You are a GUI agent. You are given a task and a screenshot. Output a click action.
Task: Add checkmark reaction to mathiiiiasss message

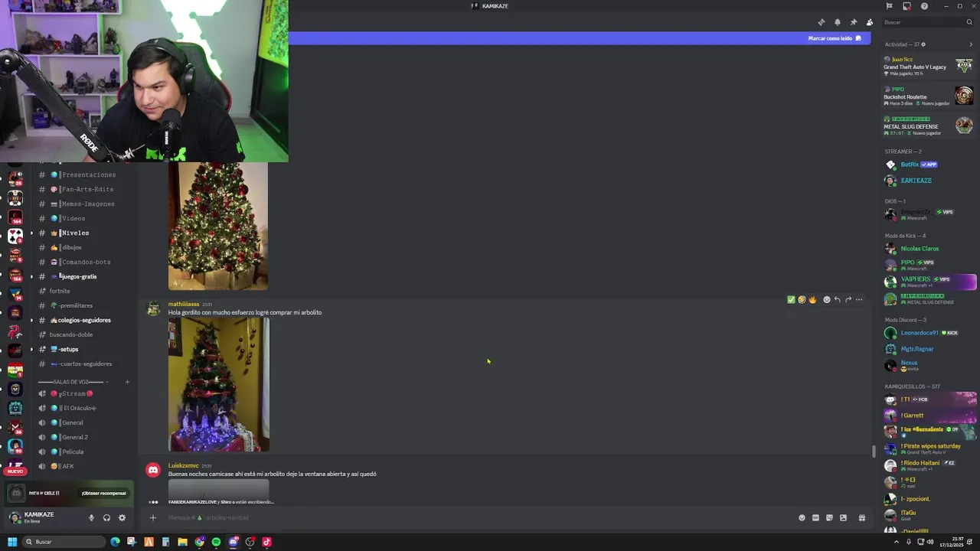(791, 300)
